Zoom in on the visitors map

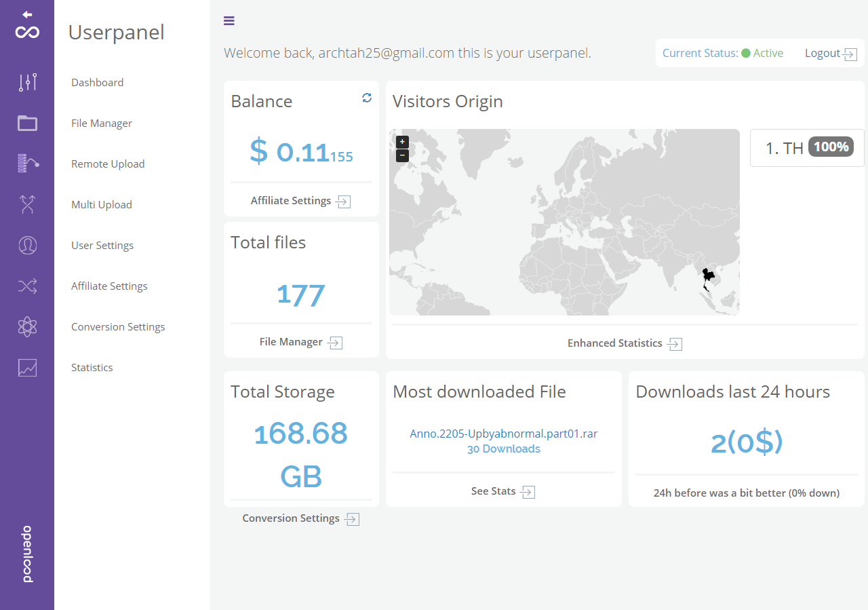(402, 142)
